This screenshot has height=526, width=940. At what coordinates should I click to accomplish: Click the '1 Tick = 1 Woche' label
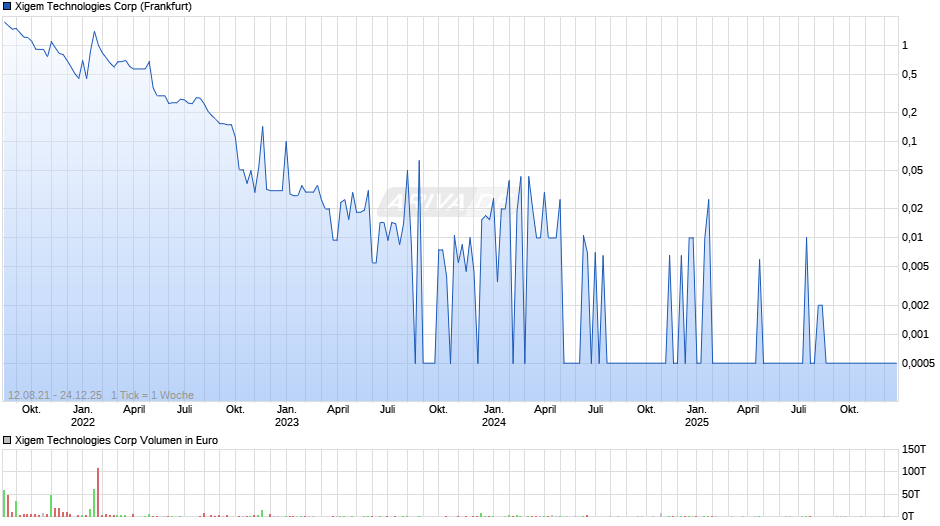pyautogui.click(x=152, y=395)
